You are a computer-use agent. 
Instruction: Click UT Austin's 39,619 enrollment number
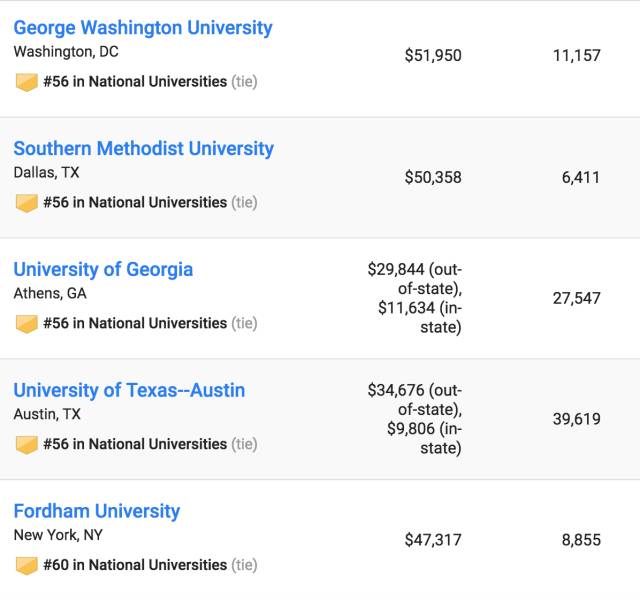click(x=577, y=419)
